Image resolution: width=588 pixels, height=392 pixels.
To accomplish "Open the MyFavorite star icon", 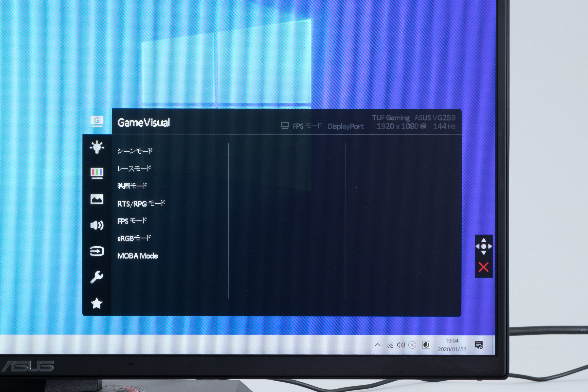I will [97, 303].
